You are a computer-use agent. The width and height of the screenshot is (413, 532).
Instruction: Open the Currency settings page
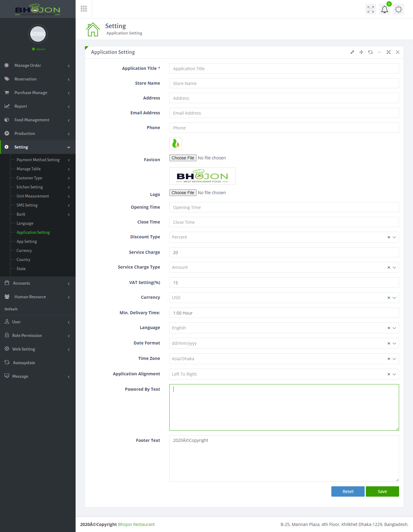pyautogui.click(x=24, y=250)
